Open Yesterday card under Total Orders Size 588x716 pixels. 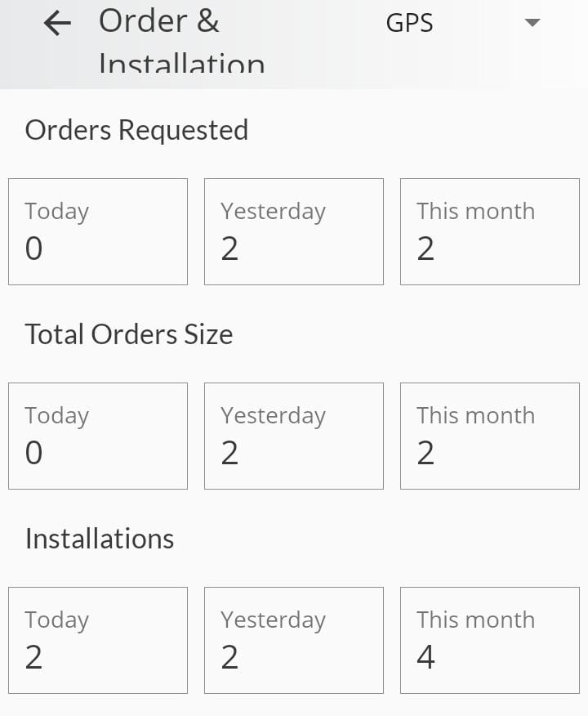[294, 436]
